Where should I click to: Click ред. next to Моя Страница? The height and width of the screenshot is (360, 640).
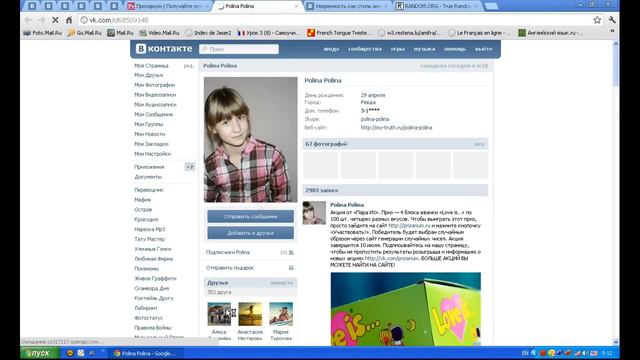click(x=188, y=66)
